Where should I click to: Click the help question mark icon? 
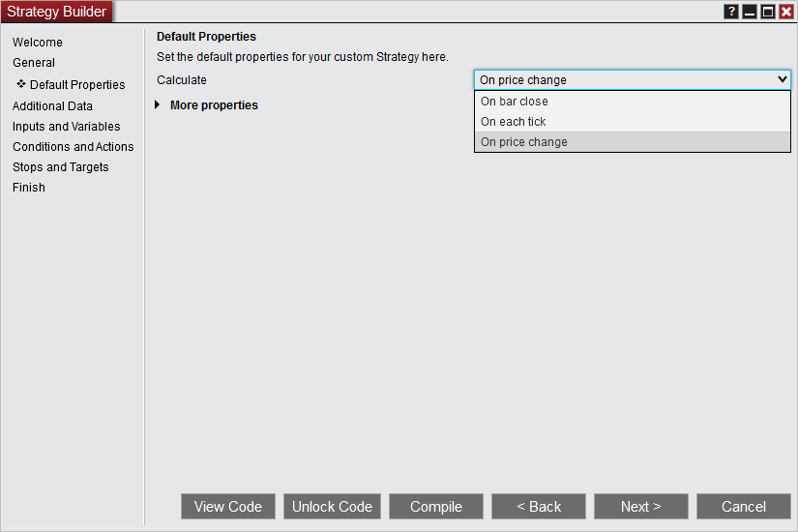732,12
